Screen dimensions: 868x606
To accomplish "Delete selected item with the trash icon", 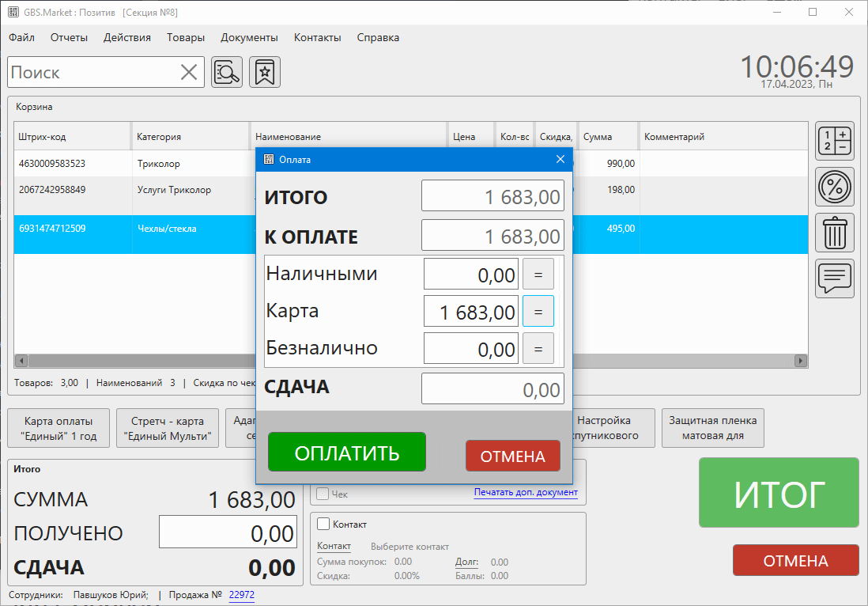I will (x=834, y=233).
